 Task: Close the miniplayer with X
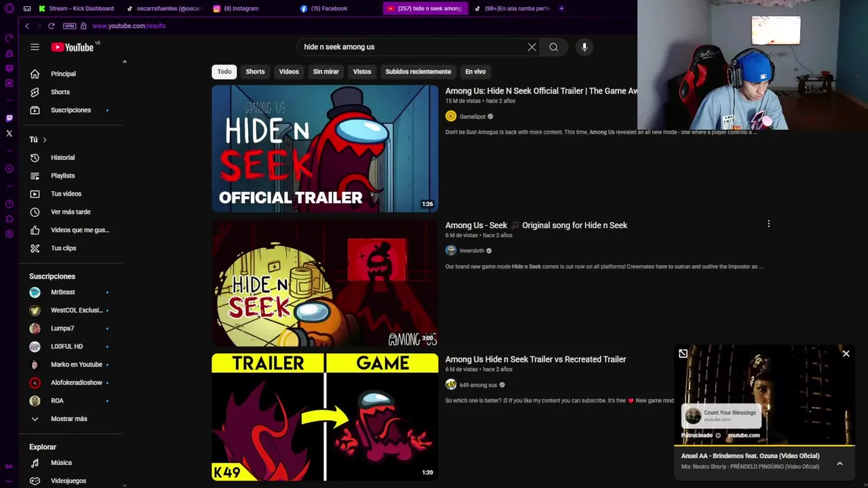coord(846,353)
